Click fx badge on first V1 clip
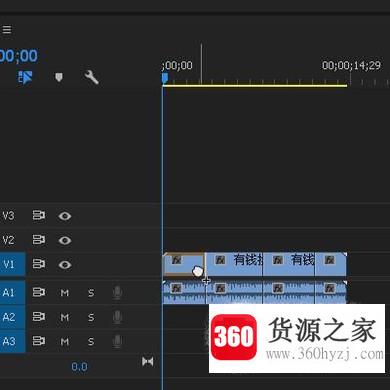This screenshot has height=390, width=390. (176, 260)
